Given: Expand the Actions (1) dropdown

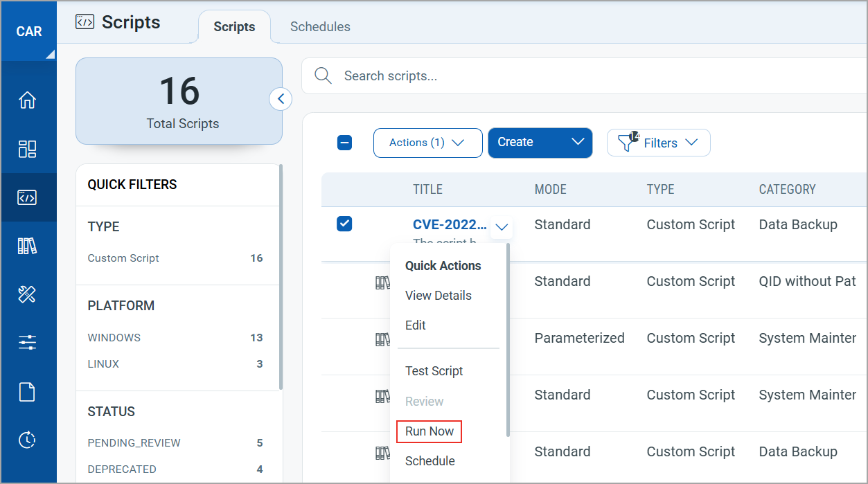Looking at the screenshot, I should pyautogui.click(x=427, y=143).
